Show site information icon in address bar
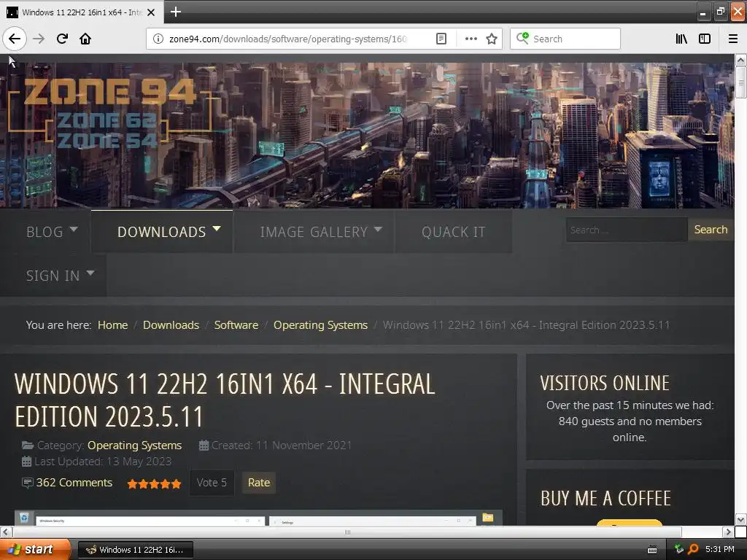The width and height of the screenshot is (747, 560). point(158,39)
